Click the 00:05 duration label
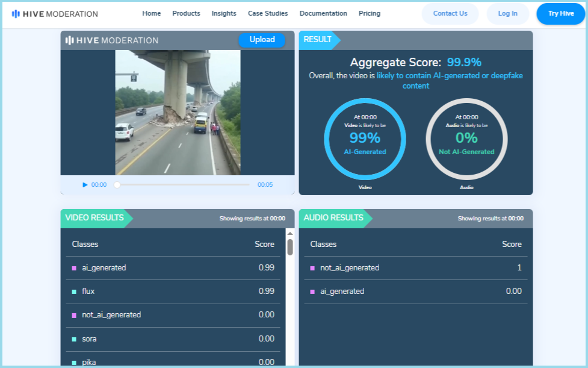Image resolution: width=588 pixels, height=368 pixels. (265, 184)
